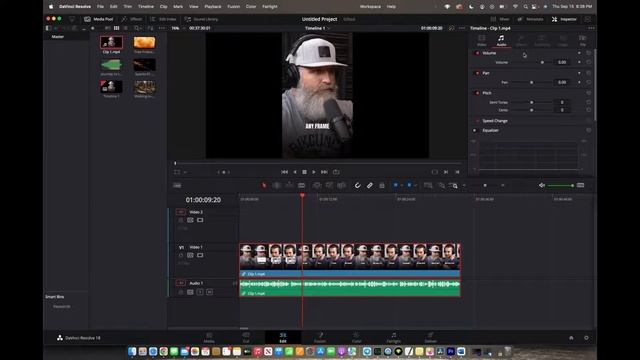This screenshot has height=360, width=640.
Task: Click the Overwrite Clip toolbar icon
Action: 329,185
